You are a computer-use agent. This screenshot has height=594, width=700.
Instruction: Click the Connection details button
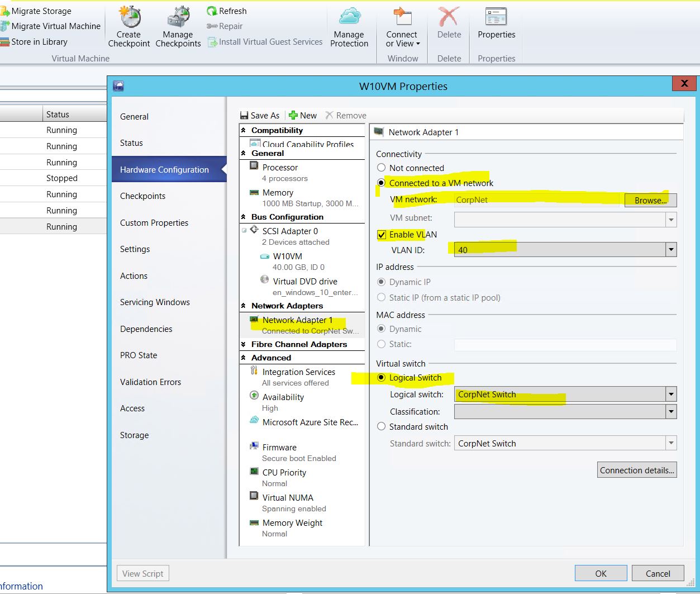coord(637,470)
